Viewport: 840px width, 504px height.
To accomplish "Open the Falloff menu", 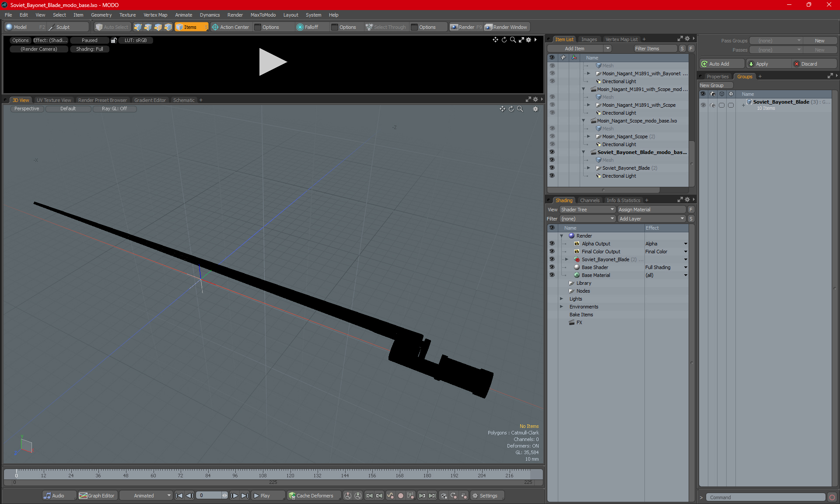I will point(311,27).
